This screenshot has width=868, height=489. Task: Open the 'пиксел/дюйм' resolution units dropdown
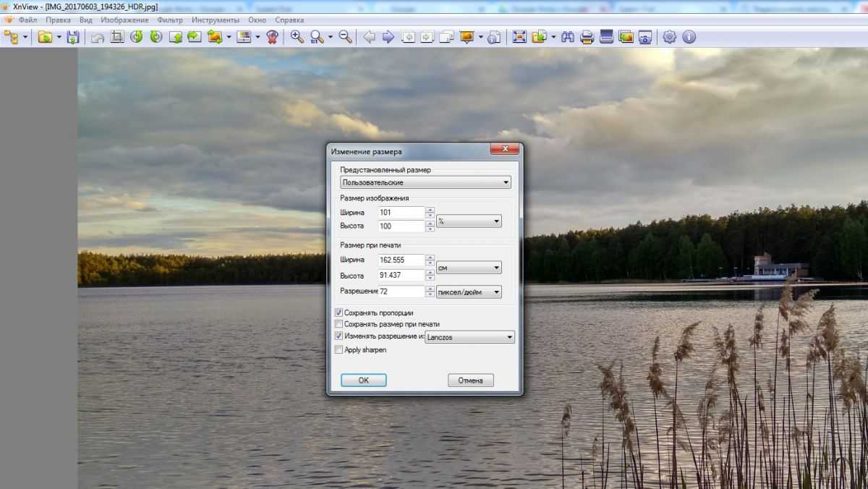click(x=469, y=292)
